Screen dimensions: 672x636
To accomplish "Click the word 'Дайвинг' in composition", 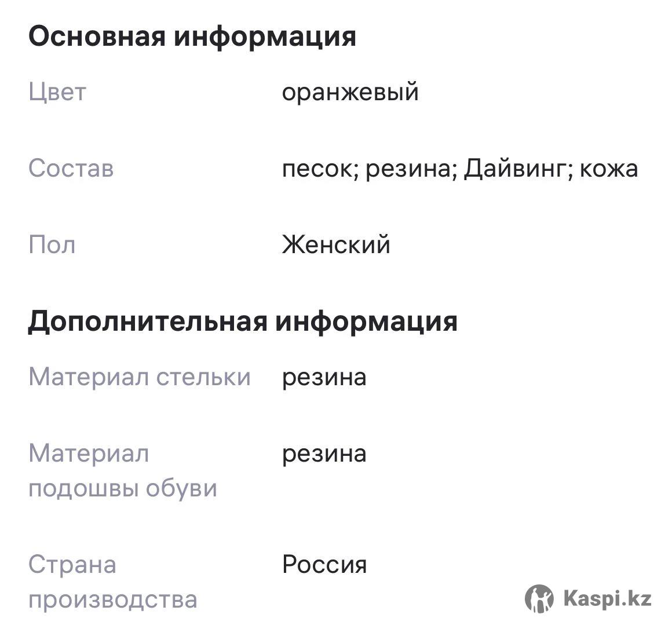I will pos(518,169).
